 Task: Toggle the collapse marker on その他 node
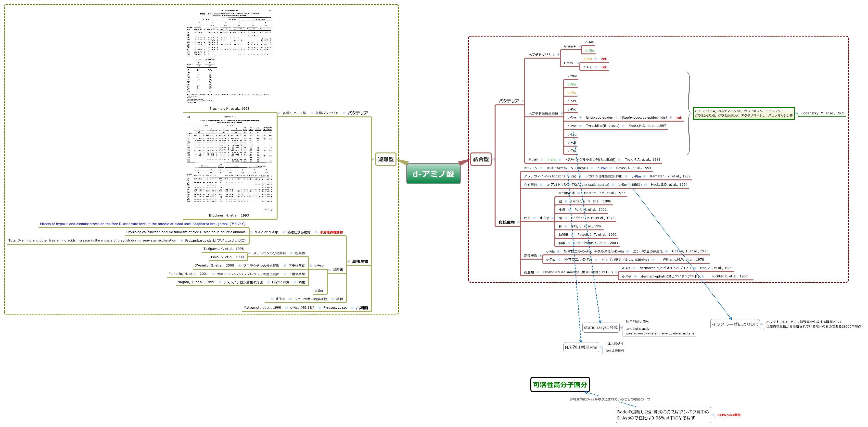(x=542, y=160)
